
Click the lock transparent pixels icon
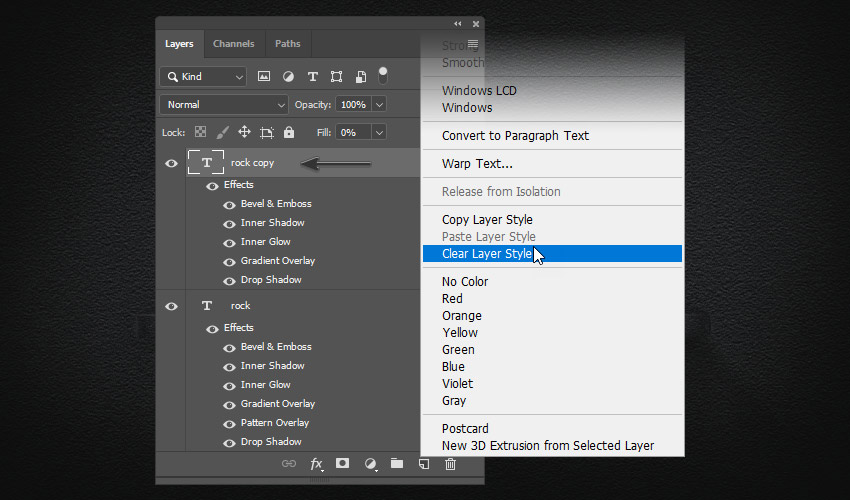[200, 132]
